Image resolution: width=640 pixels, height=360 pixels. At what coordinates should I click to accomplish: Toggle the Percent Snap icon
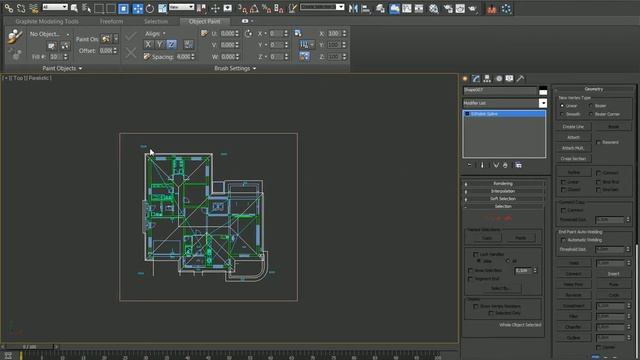(267, 8)
